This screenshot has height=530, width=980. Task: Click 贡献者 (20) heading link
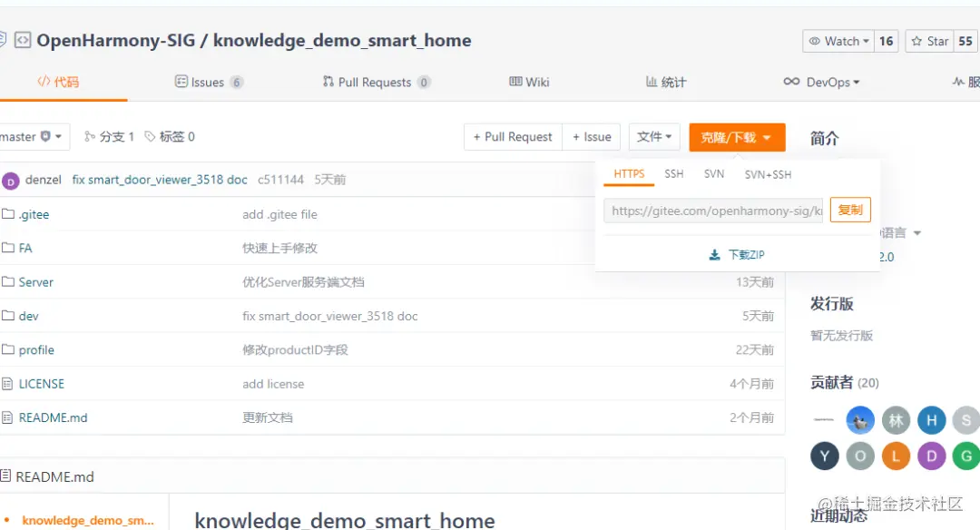845,382
